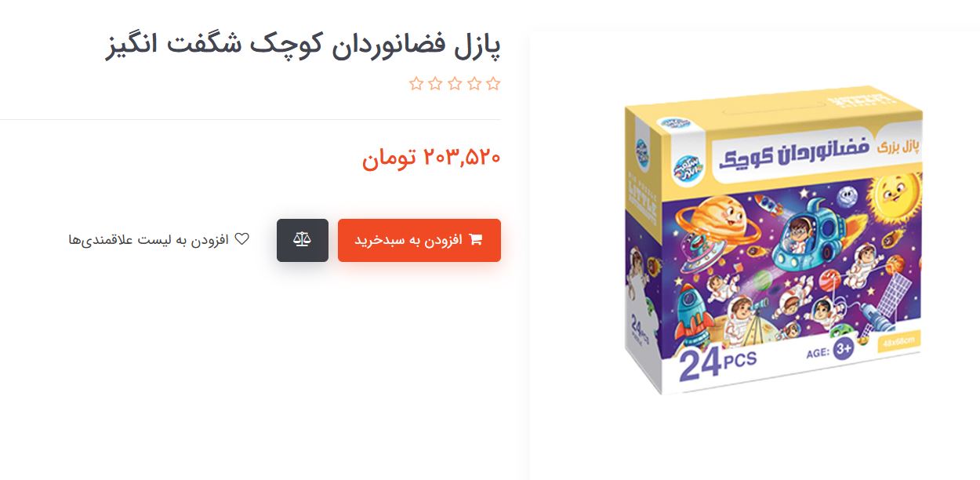Click the smiling sun on the box art
Image resolution: width=980 pixels, height=480 pixels.
tap(897, 193)
